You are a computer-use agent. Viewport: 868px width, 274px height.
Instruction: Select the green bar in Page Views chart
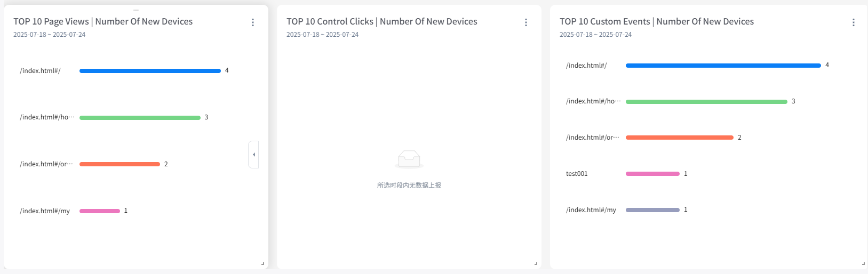pyautogui.click(x=140, y=118)
